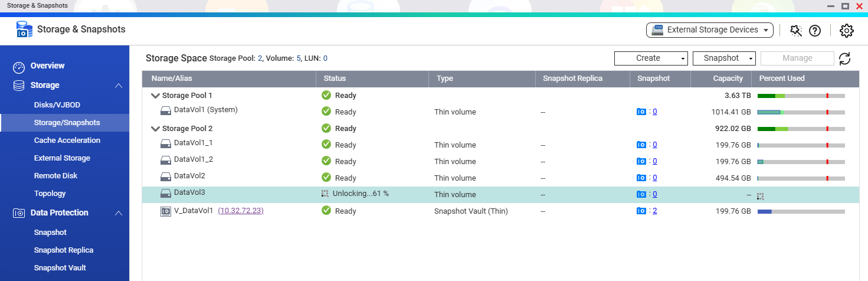Click the V_DataVol1 snapshot vault icon
This screenshot has width=868, height=281.
(x=166, y=211)
